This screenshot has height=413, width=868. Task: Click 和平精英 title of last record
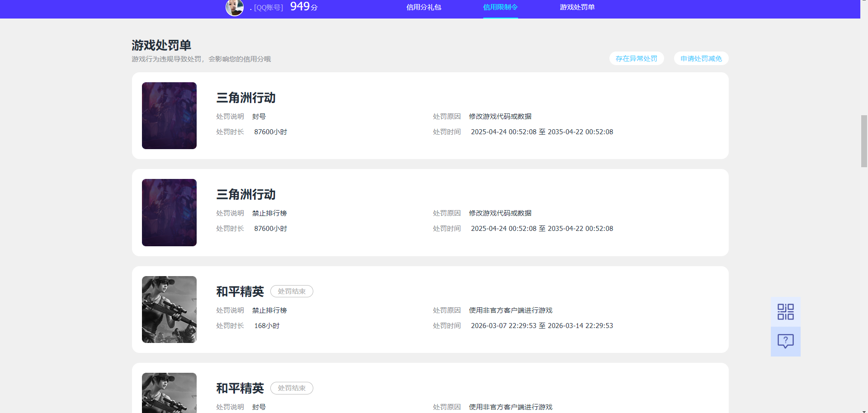click(x=240, y=388)
